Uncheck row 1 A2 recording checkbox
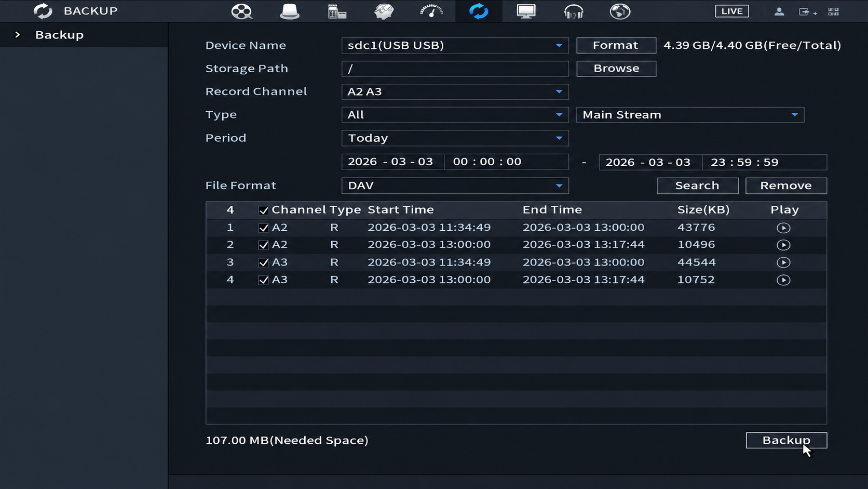 pyautogui.click(x=263, y=228)
